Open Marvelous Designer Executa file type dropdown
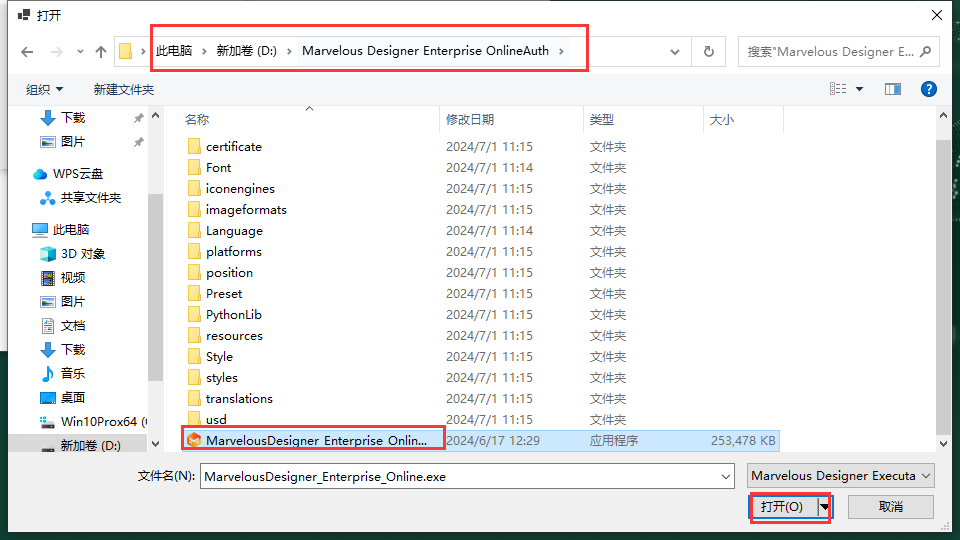The height and width of the screenshot is (540, 960). pos(841,476)
